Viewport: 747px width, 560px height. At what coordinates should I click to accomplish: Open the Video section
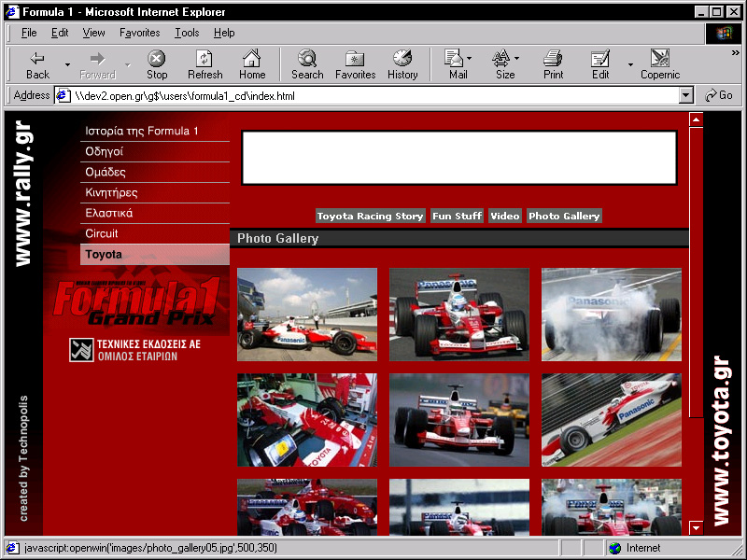click(505, 216)
